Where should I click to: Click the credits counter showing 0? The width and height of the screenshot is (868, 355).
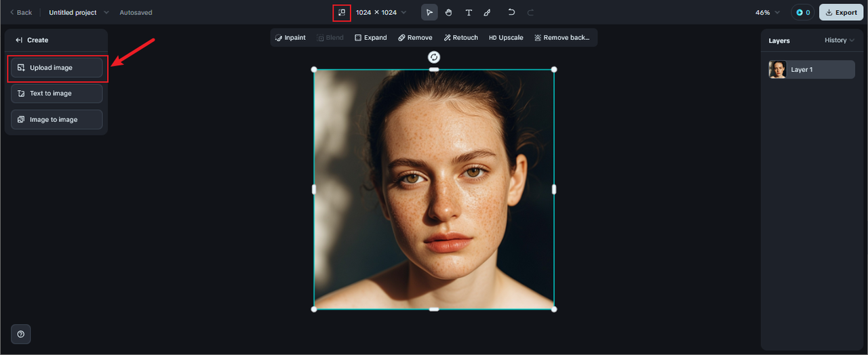pyautogui.click(x=803, y=12)
